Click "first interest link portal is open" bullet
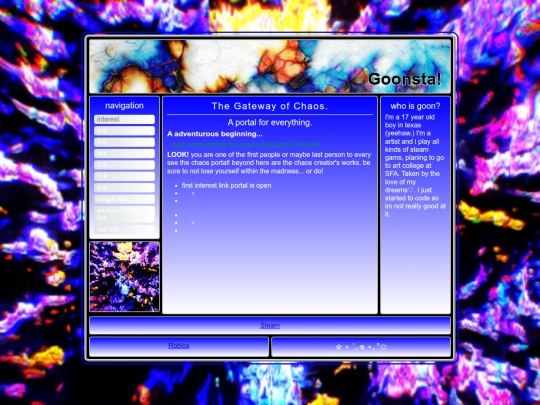 point(226,185)
